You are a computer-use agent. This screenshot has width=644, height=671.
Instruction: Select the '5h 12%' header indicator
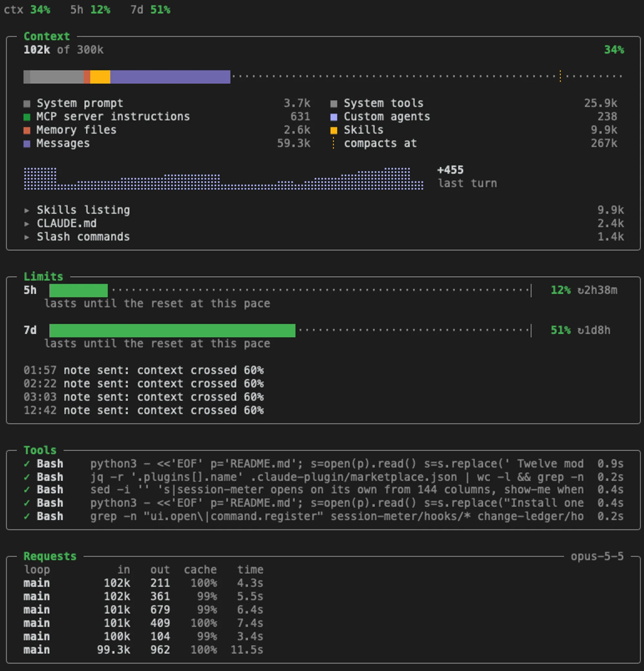tap(90, 10)
